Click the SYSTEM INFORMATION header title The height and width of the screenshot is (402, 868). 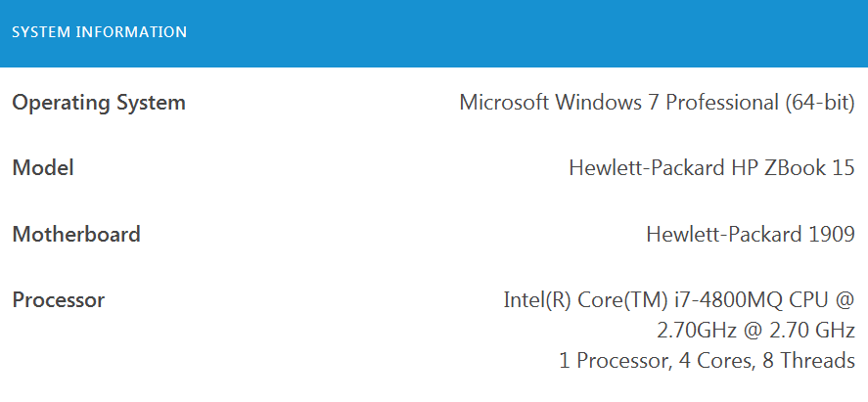click(x=99, y=32)
